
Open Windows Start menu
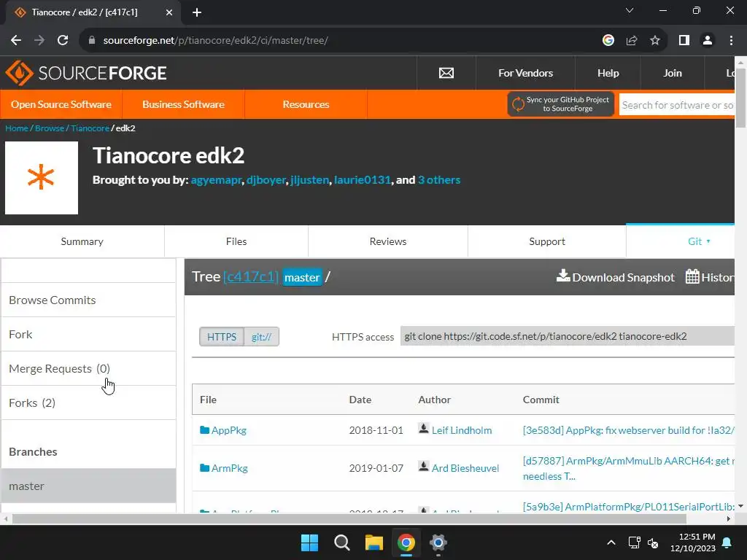click(x=309, y=542)
